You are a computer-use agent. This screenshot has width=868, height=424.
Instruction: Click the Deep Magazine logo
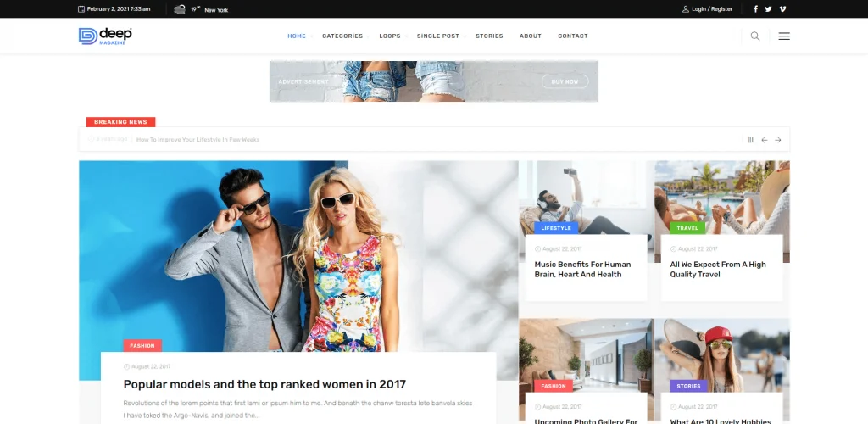tap(105, 36)
